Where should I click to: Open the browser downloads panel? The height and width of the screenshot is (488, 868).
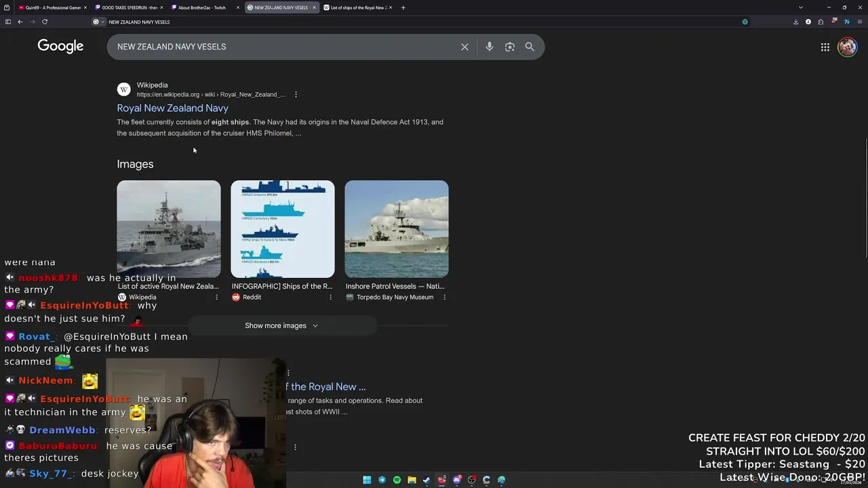click(x=795, y=22)
